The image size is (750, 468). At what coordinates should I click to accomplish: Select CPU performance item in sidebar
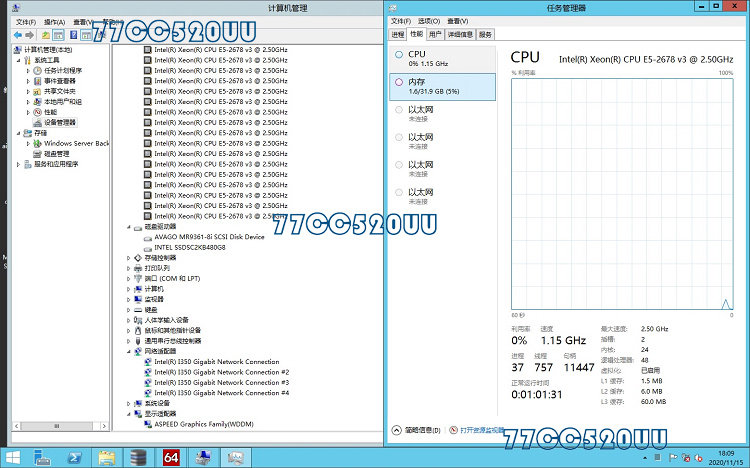coord(442,58)
